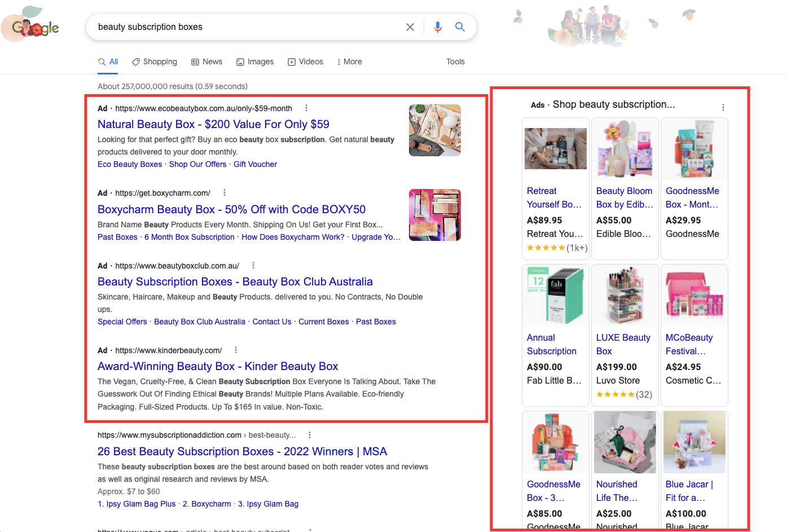Open the Eco Beauty Boxes sitelink
This screenshot has height=532, width=787.
[x=130, y=164]
